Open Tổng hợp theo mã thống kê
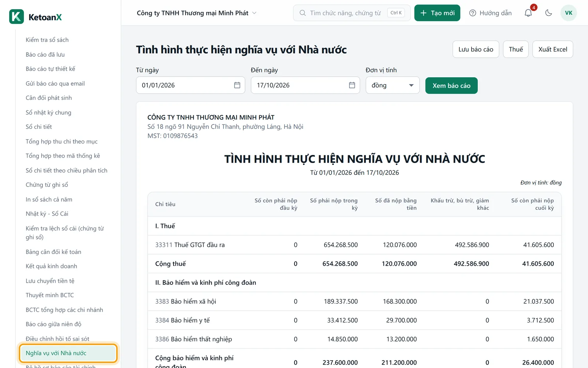588x368 pixels. (x=63, y=156)
